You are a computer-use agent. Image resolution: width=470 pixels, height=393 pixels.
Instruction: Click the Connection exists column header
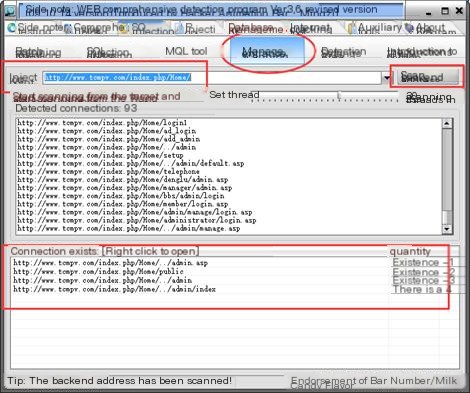pyautogui.click(x=104, y=251)
